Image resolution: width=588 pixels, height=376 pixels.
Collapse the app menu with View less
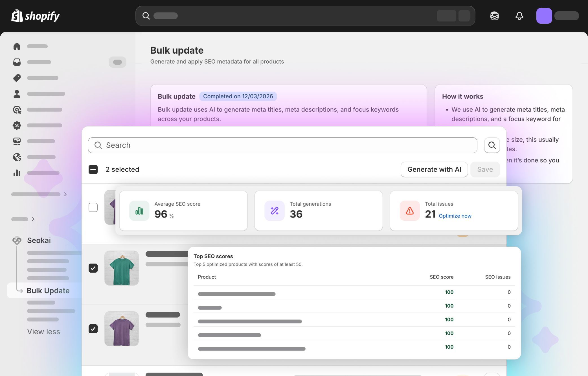click(43, 331)
